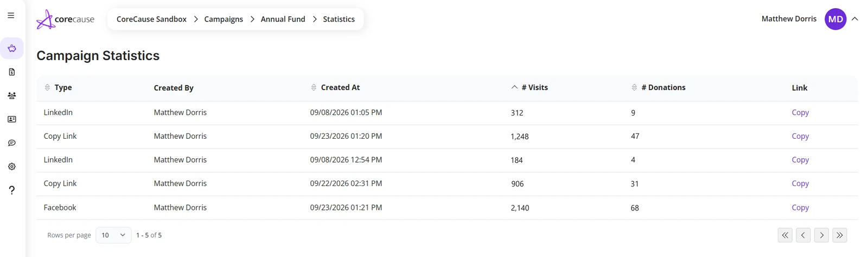Viewport: 868px width, 257px height.
Task: Select the Statistics breadcrumb item
Action: point(339,19)
